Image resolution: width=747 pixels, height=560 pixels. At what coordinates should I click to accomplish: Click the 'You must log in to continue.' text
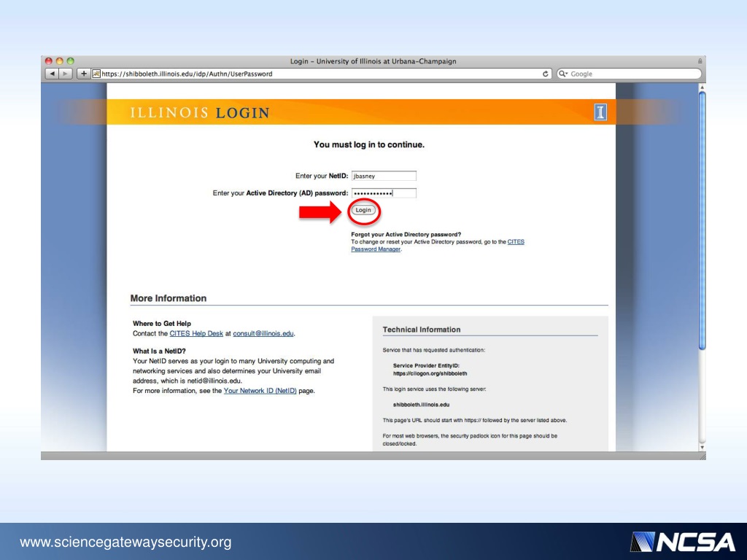pos(368,145)
